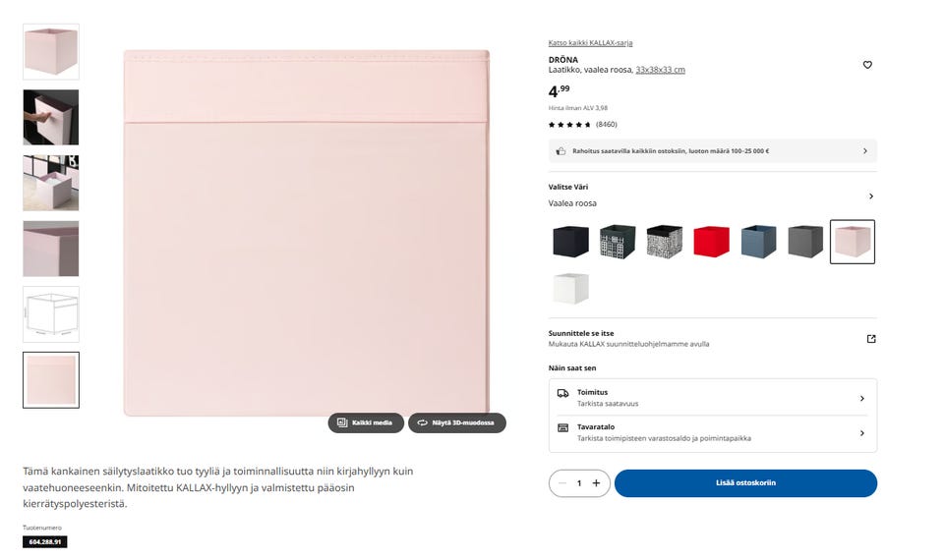This screenshot has width=944, height=560.
Task: Expand the Valitse Väri chevron
Action: click(870, 196)
